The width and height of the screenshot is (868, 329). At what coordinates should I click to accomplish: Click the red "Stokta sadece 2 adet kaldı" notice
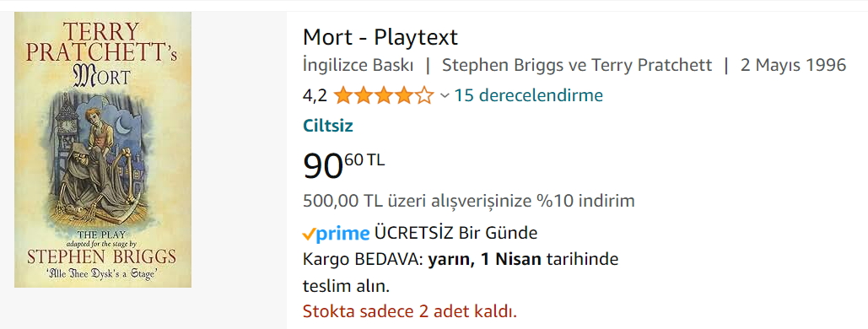click(x=410, y=311)
